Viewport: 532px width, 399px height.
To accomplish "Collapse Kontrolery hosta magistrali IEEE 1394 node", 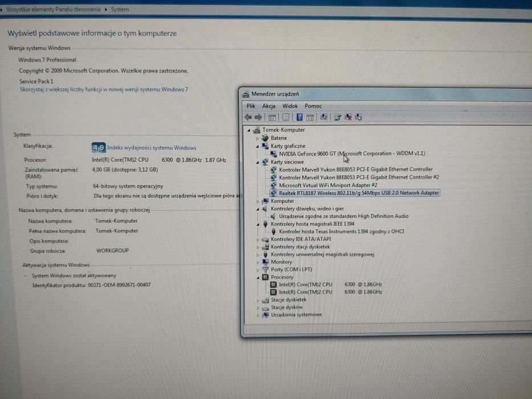I will tap(258, 224).
